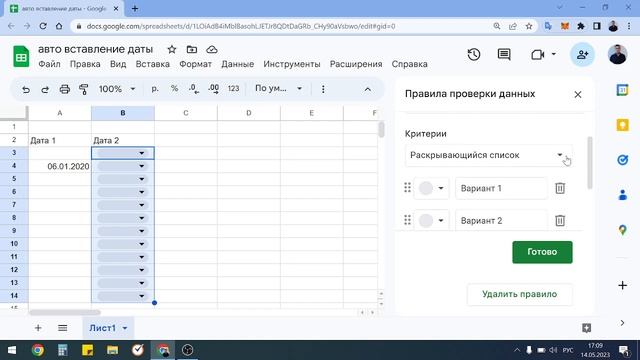Screen dimensions: 640x360
Task: Open the dropdown in cell B7
Action: point(142,205)
